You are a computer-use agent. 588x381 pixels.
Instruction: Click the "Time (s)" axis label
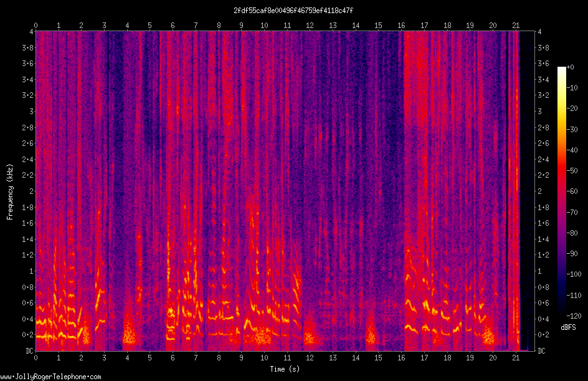(285, 369)
